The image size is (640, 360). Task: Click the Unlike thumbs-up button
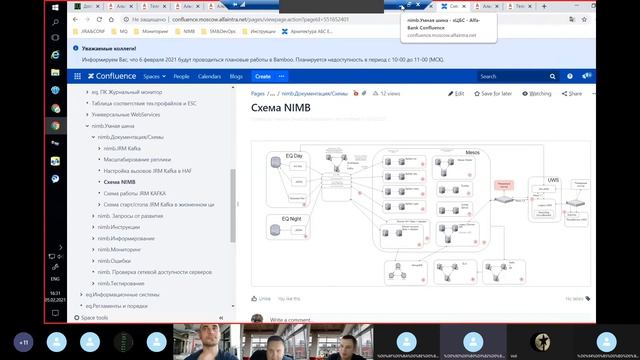click(261, 299)
